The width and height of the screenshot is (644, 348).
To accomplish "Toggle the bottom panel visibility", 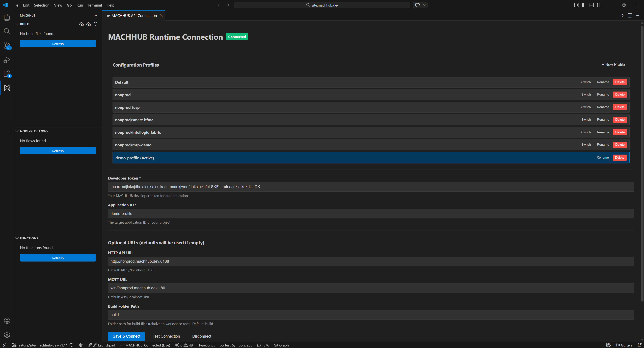I will click(x=592, y=5).
